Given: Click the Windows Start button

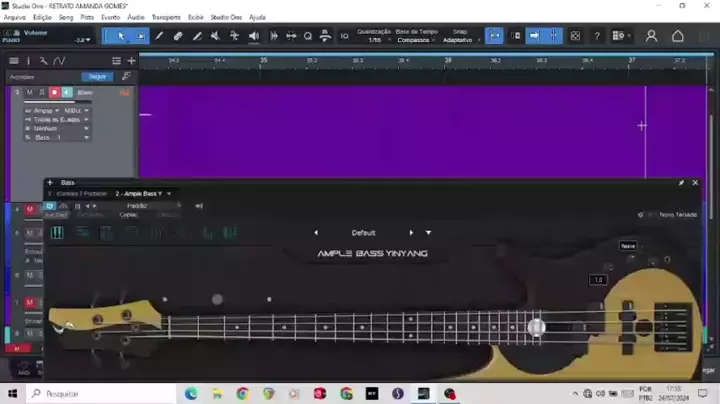Looking at the screenshot, I should click(x=13, y=393).
